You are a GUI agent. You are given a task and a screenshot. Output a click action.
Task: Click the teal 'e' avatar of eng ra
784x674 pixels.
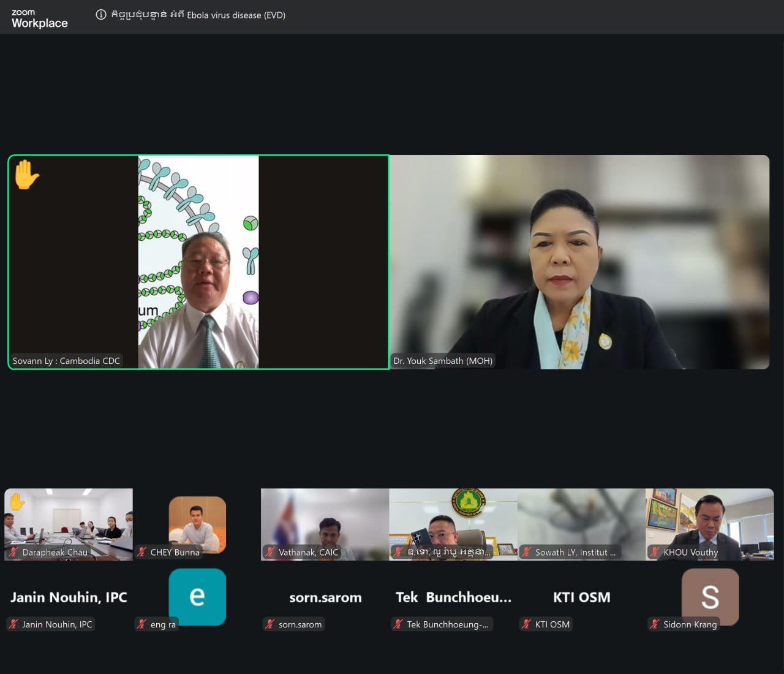197,597
